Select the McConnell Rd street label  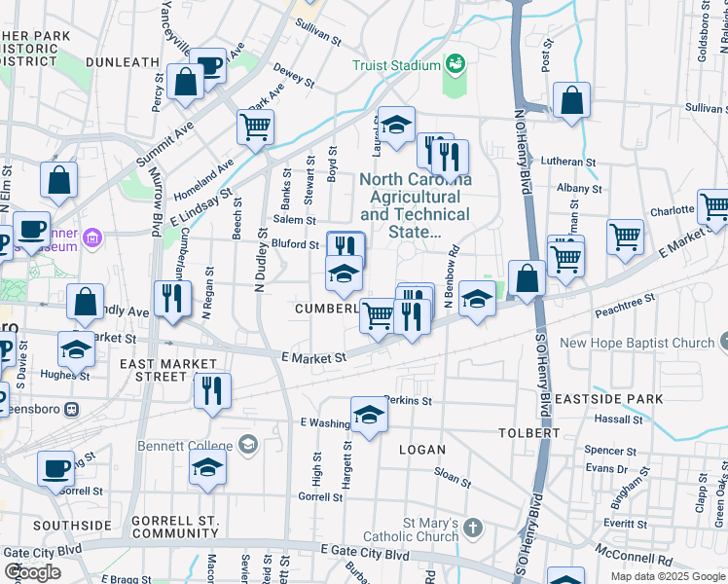(634, 555)
